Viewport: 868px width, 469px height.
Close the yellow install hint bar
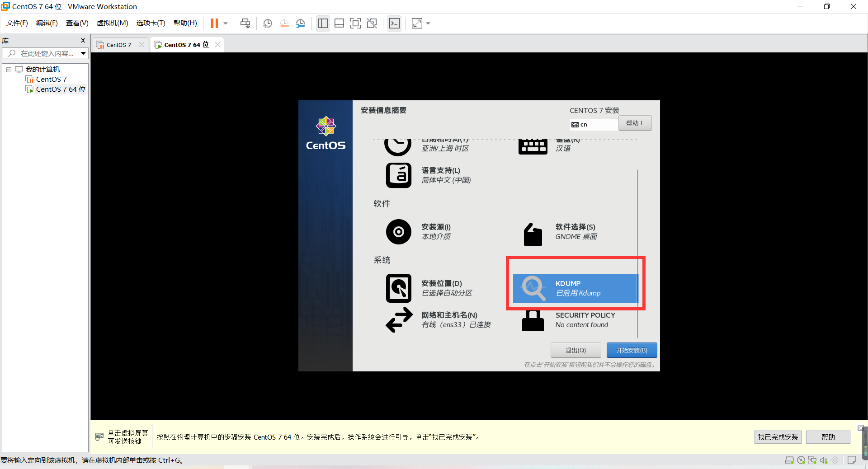(861, 427)
